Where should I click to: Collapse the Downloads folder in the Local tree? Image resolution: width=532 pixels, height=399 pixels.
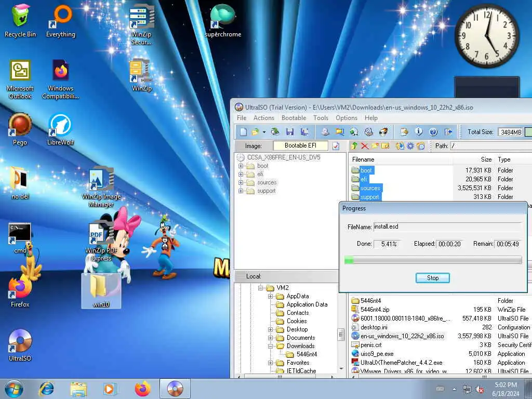click(x=270, y=347)
